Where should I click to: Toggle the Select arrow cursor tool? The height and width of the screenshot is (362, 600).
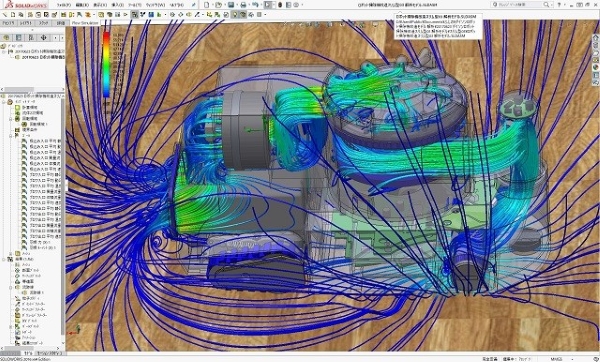click(x=268, y=5)
